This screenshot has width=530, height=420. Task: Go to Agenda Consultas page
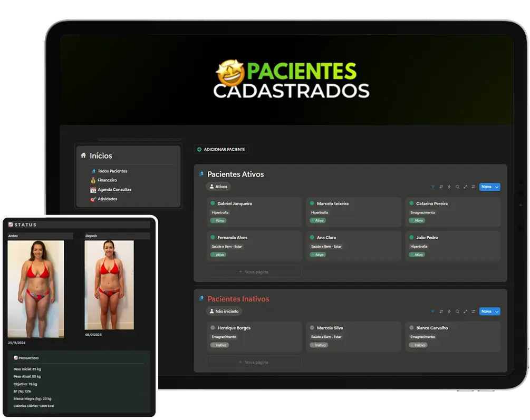pyautogui.click(x=114, y=190)
